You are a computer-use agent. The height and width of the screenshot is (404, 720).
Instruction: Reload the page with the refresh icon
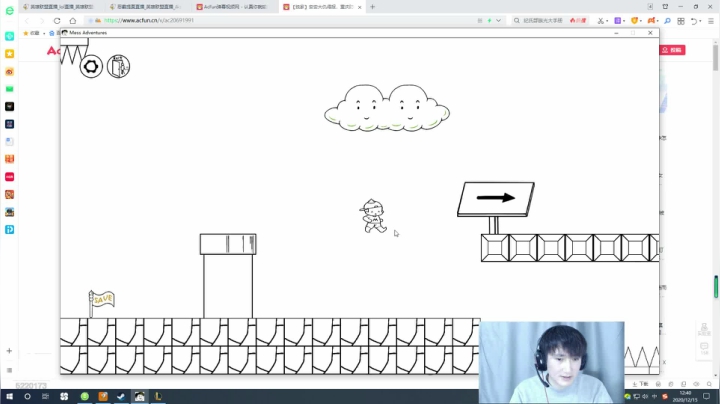[57, 21]
